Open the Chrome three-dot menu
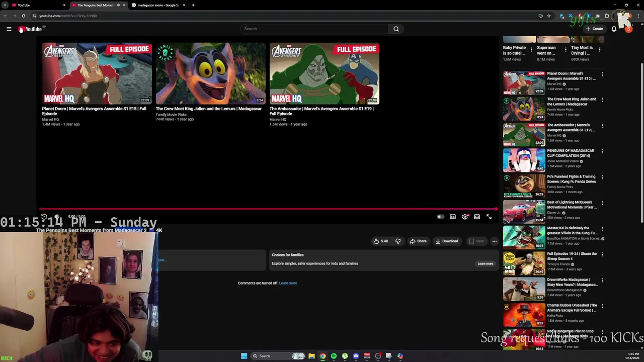Image resolution: width=644 pixels, height=362 pixels. point(639,16)
